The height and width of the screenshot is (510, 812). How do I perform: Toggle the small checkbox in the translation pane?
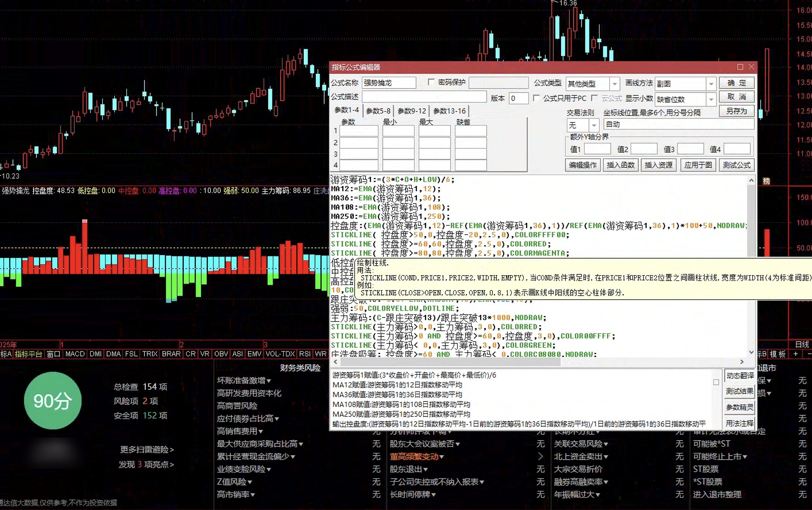coord(716,382)
